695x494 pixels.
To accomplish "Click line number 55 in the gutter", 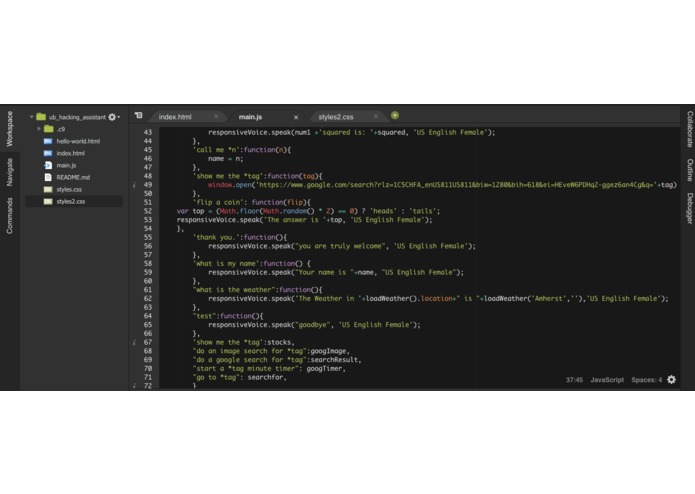I will click(x=148, y=237).
